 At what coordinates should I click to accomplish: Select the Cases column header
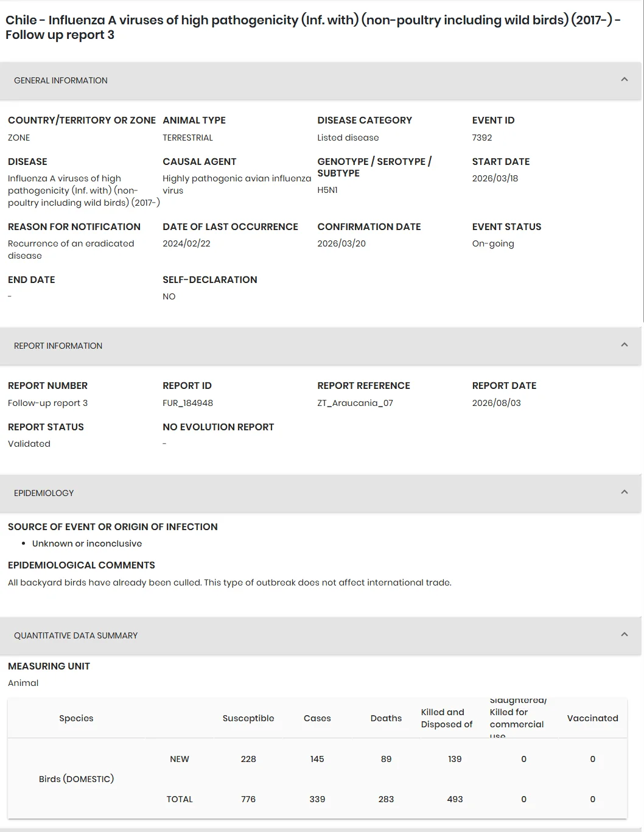[x=317, y=718]
